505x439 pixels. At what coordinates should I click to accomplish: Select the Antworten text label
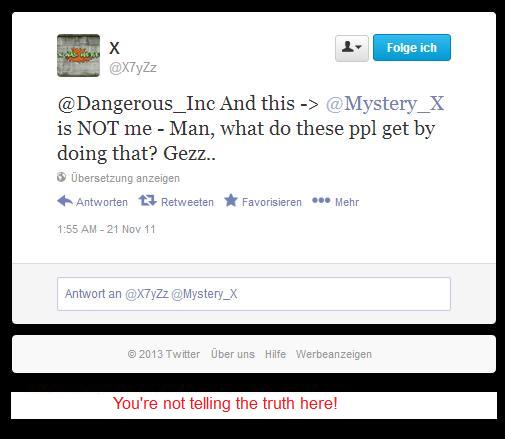click(102, 202)
